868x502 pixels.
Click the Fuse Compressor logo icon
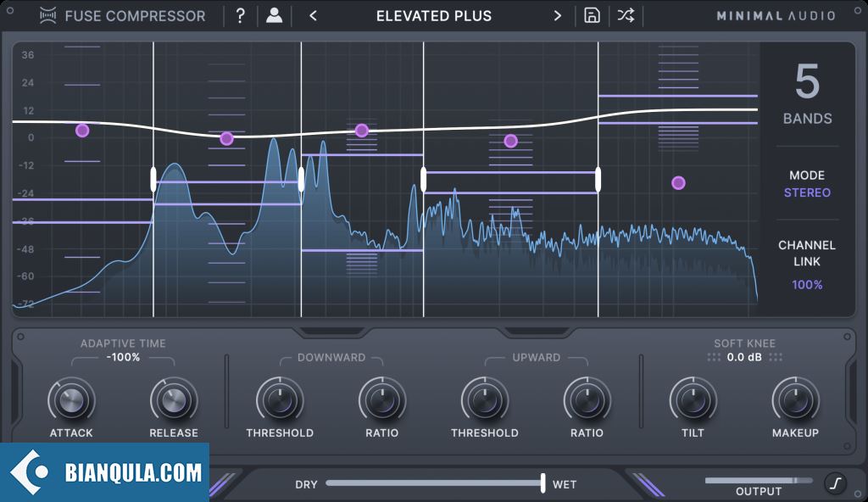pyautogui.click(x=48, y=15)
